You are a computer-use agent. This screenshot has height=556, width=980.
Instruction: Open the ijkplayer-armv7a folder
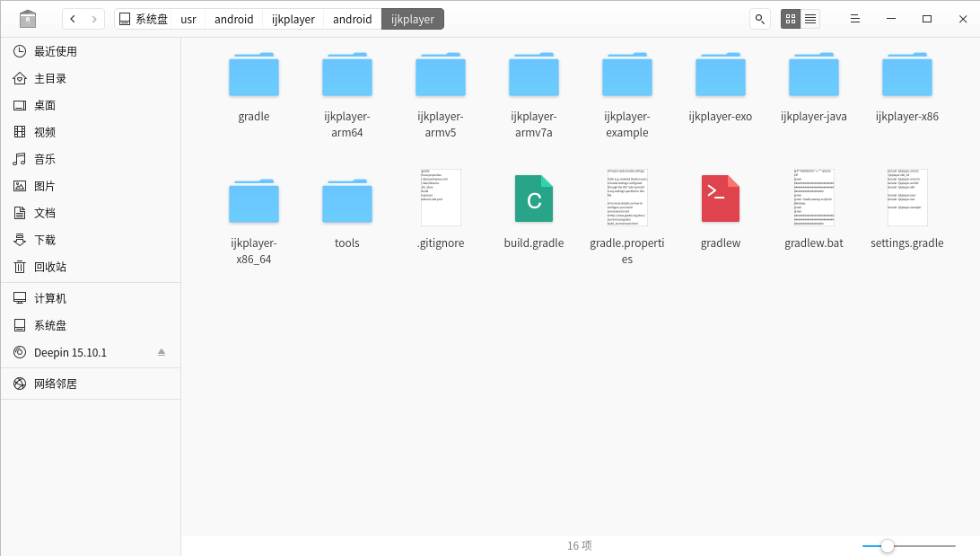533,75
